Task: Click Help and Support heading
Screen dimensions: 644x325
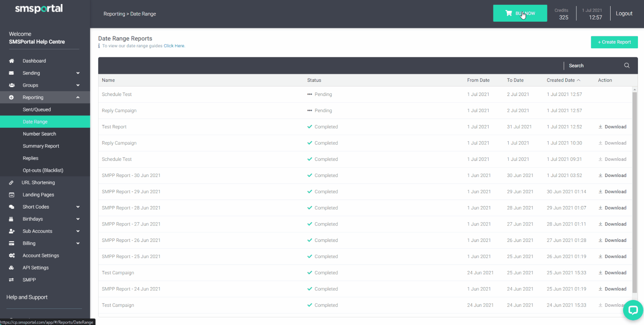Action: pyautogui.click(x=27, y=297)
